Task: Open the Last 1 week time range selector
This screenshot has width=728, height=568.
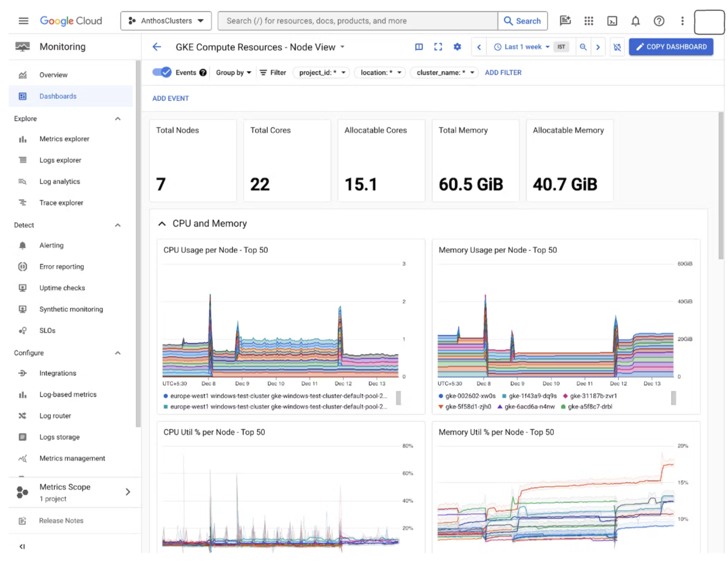Action: 521,47
